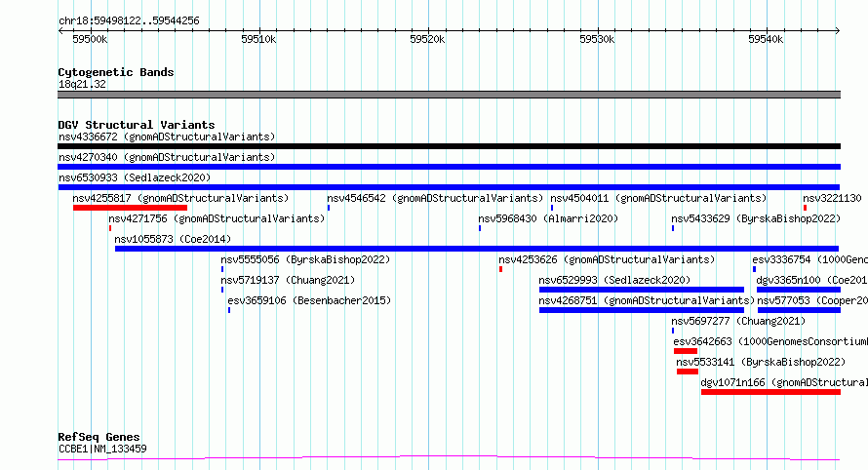Open the nsv6530933 Sedlazeck2020 label
Screen dimensions: 868x470
tap(135, 177)
